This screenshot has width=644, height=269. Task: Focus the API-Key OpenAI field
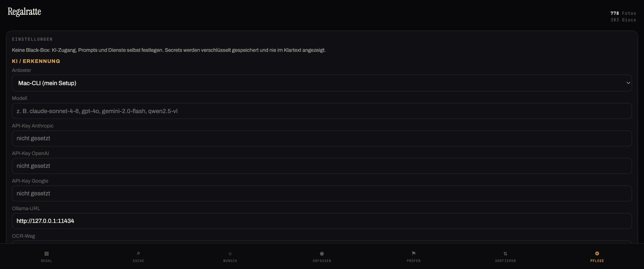322,166
